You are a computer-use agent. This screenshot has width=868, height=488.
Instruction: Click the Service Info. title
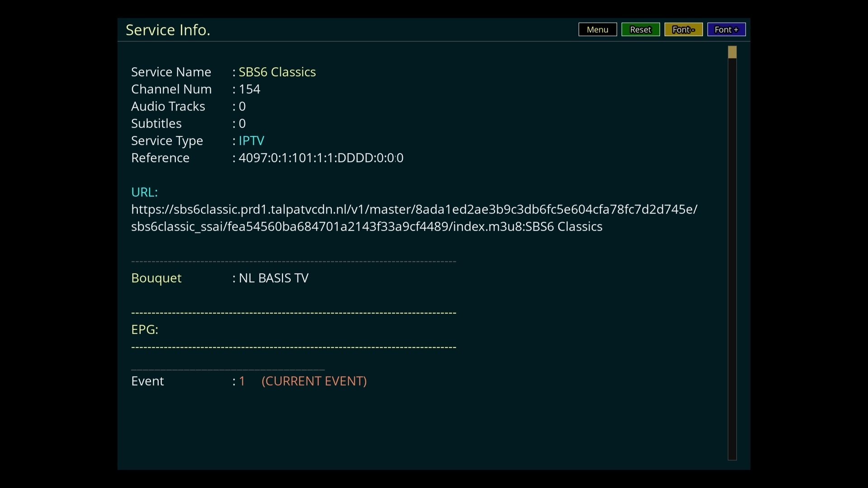(x=168, y=30)
